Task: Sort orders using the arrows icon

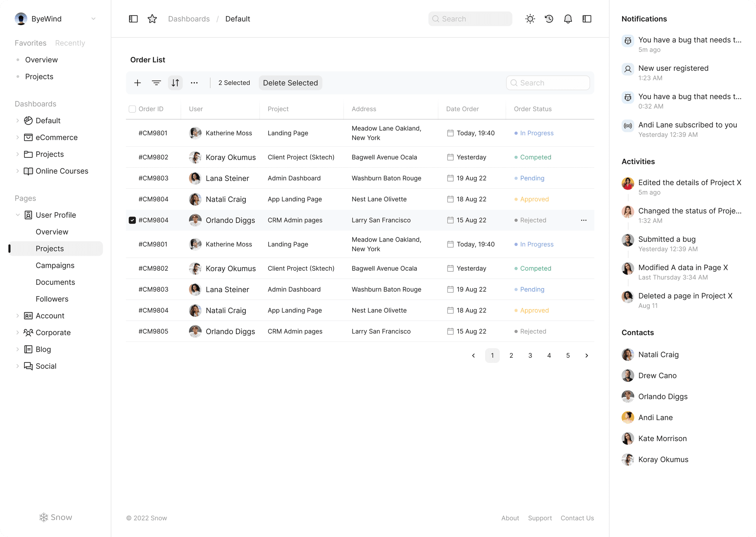Action: pyautogui.click(x=175, y=83)
